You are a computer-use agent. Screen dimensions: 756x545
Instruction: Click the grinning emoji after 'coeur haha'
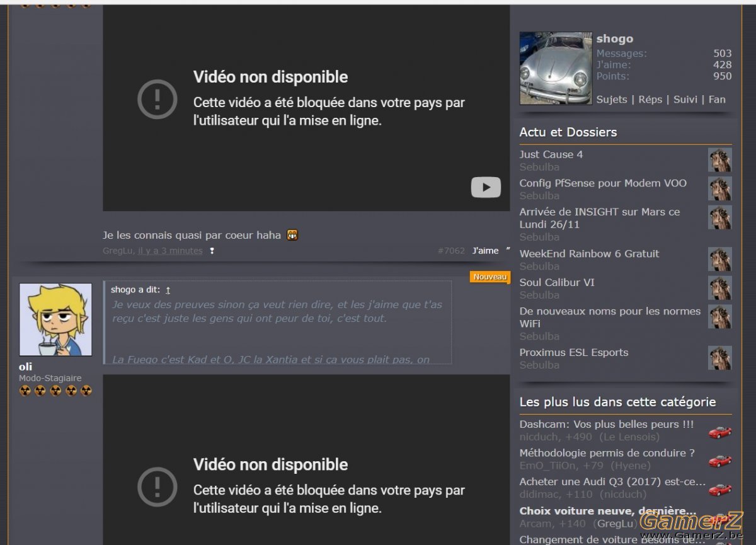tap(292, 235)
